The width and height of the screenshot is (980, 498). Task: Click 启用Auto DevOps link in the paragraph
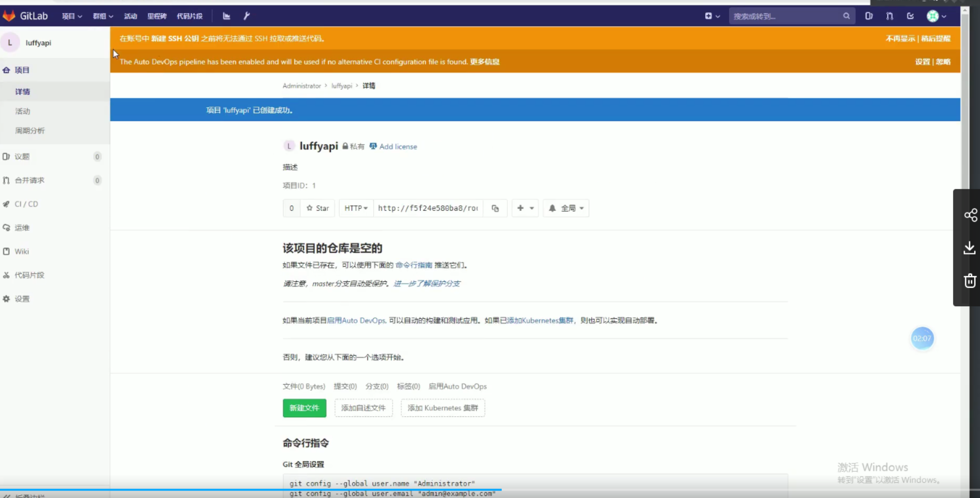pyautogui.click(x=356, y=320)
